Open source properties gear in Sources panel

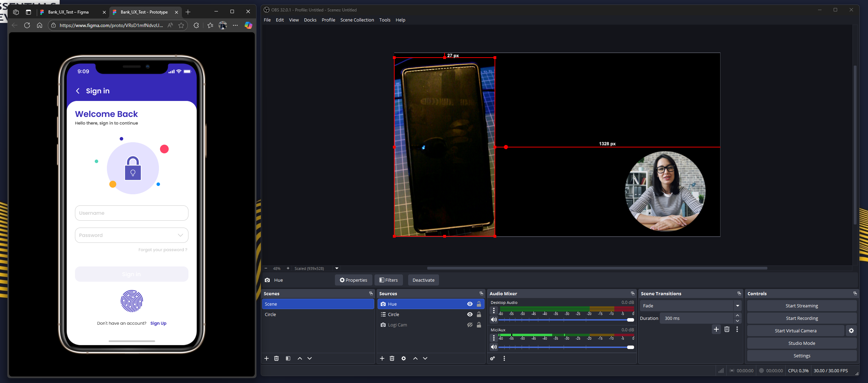tap(404, 358)
